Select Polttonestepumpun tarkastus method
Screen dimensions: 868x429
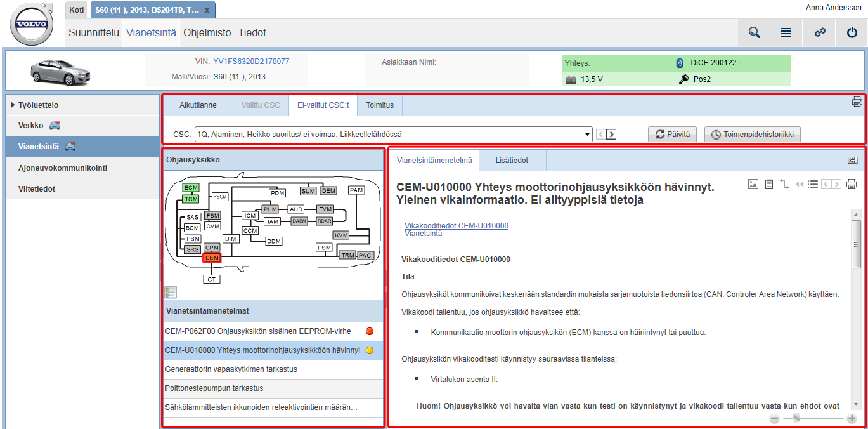pos(273,388)
